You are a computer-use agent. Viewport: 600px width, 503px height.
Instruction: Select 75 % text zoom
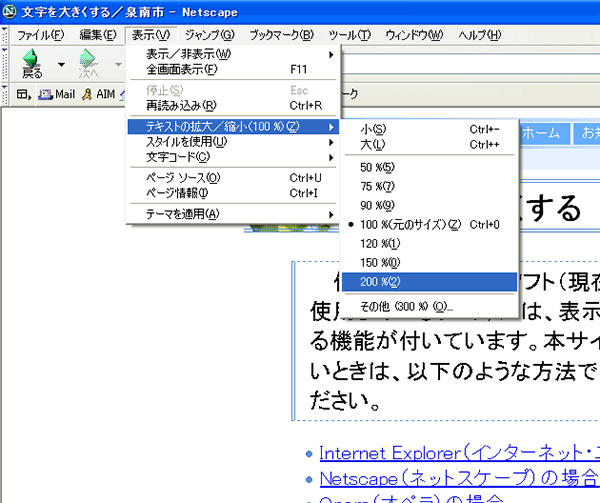(x=429, y=187)
